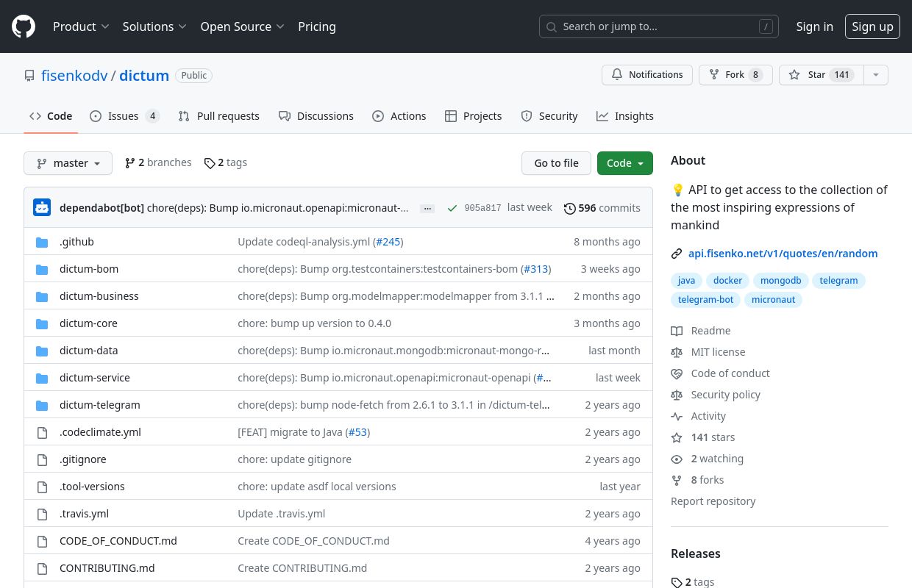The width and height of the screenshot is (912, 588).
Task: Click the CONTRIBUTING.md file icon
Action: 43,568
